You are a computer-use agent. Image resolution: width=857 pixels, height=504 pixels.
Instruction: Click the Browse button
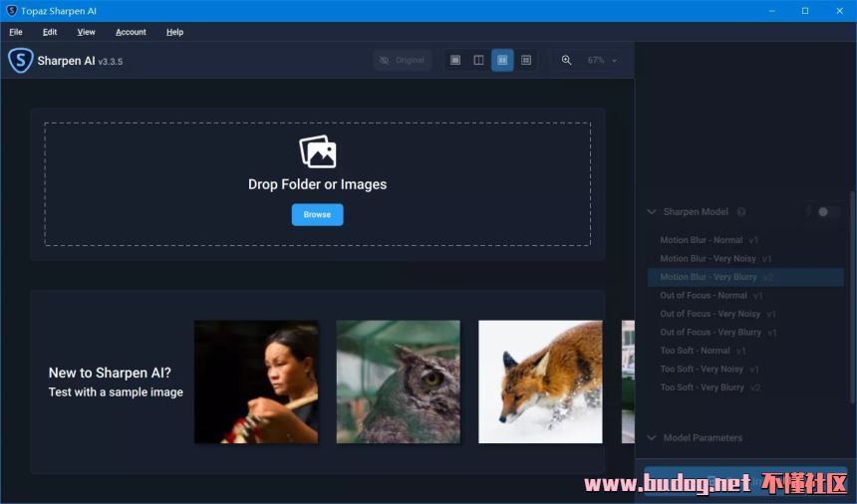[318, 214]
